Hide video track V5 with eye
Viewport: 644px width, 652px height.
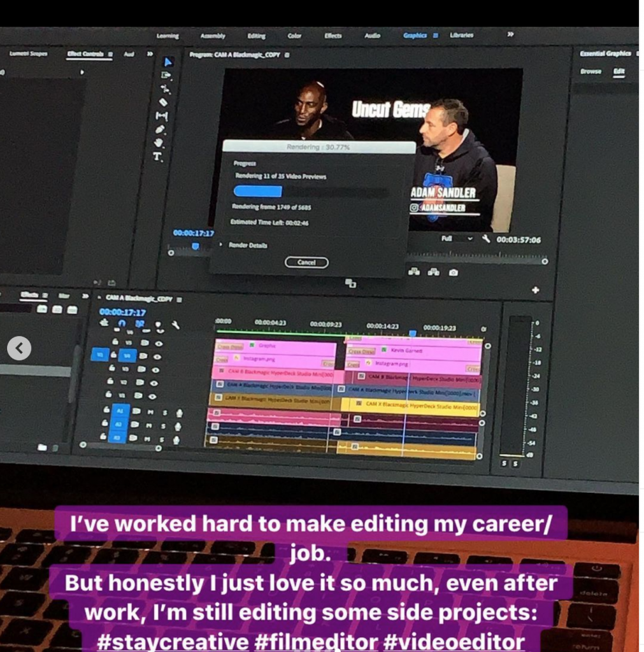159,344
